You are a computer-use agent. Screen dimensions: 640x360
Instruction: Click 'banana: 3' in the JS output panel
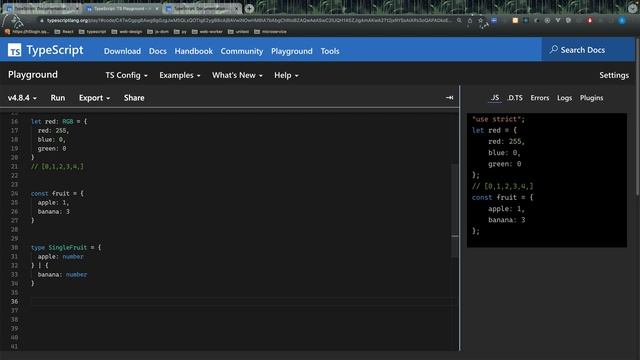507,220
